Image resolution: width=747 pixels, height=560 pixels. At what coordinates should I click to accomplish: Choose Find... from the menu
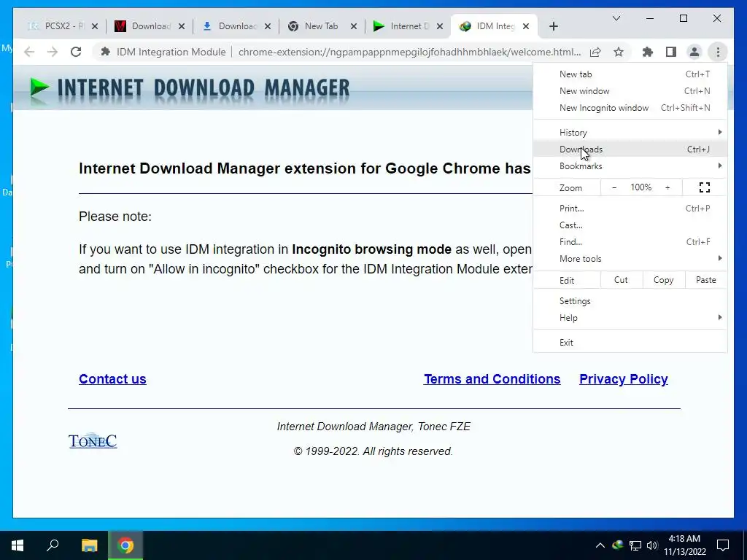(x=630, y=242)
